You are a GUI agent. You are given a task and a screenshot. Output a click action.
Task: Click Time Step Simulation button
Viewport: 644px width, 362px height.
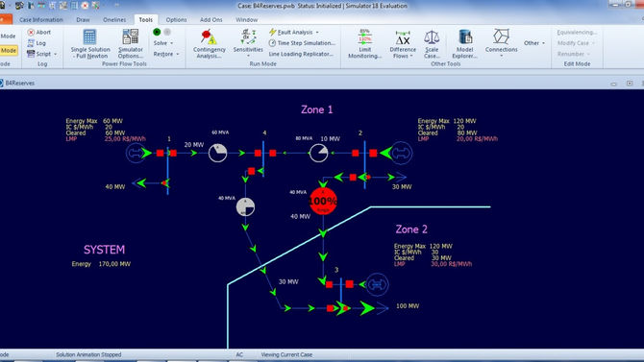click(x=302, y=42)
